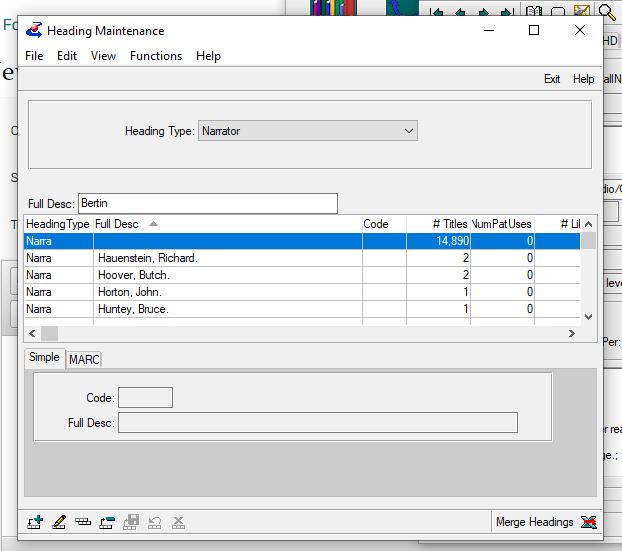Click the fourth bottom toolbar record icon
This screenshot has width=622, height=551.
tap(106, 522)
